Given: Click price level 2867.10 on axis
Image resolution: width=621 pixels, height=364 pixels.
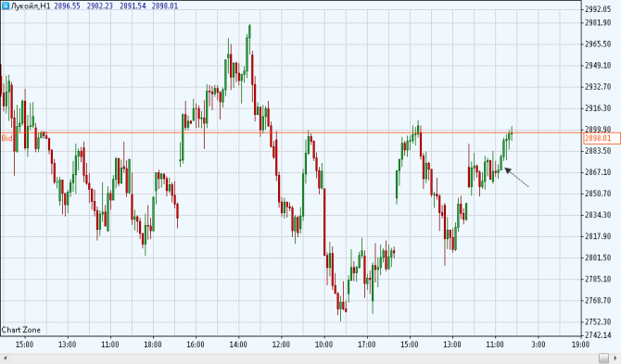Looking at the screenshot, I should click(x=598, y=172).
